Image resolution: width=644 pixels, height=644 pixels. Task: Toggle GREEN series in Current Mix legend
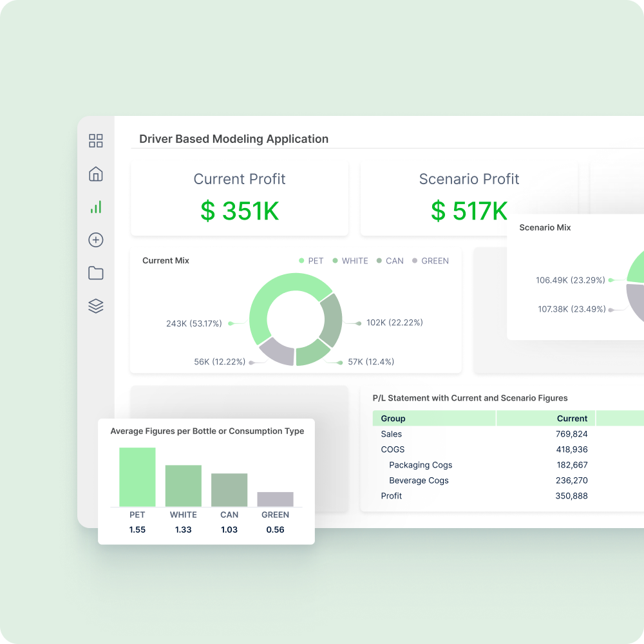click(x=430, y=261)
